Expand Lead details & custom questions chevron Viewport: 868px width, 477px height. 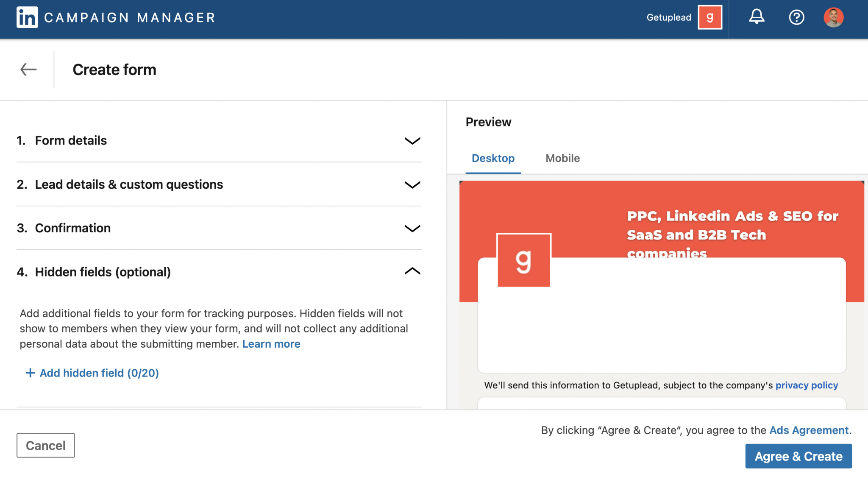pos(412,185)
